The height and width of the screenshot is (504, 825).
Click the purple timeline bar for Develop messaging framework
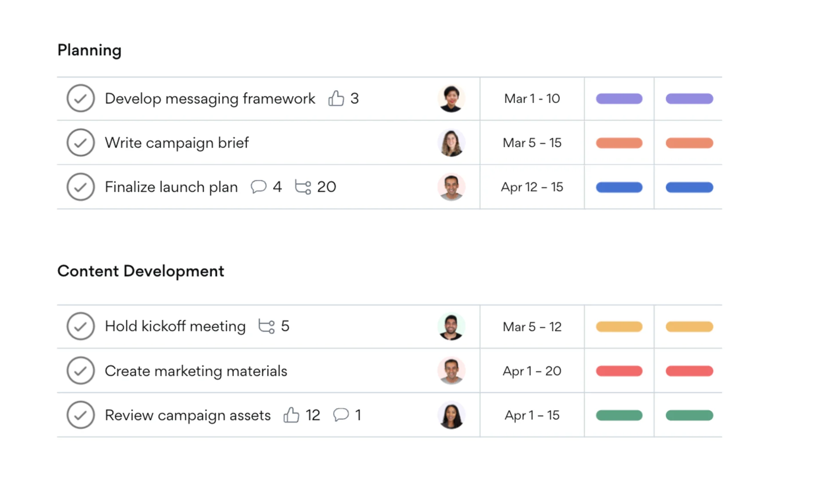click(x=619, y=98)
